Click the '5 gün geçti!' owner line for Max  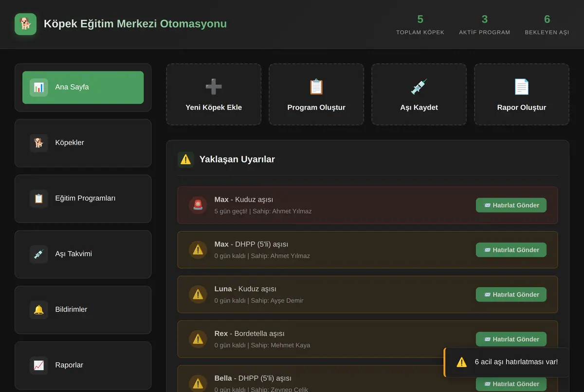click(263, 212)
